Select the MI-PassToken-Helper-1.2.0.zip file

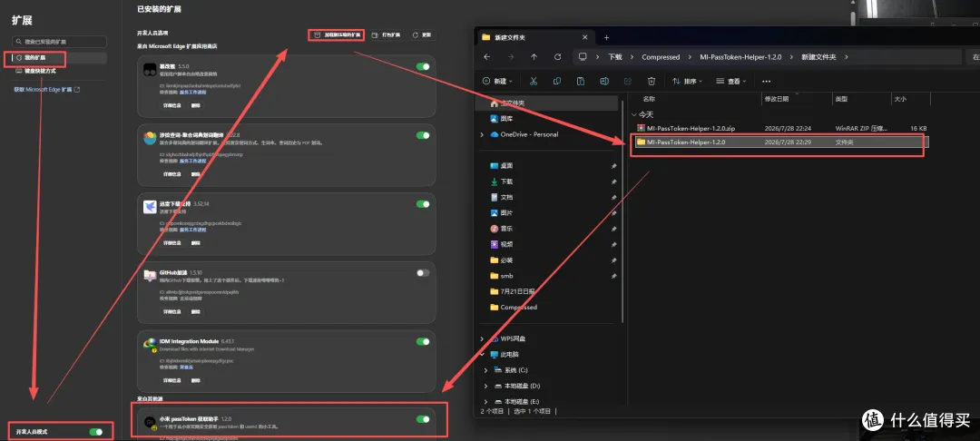coord(686,128)
